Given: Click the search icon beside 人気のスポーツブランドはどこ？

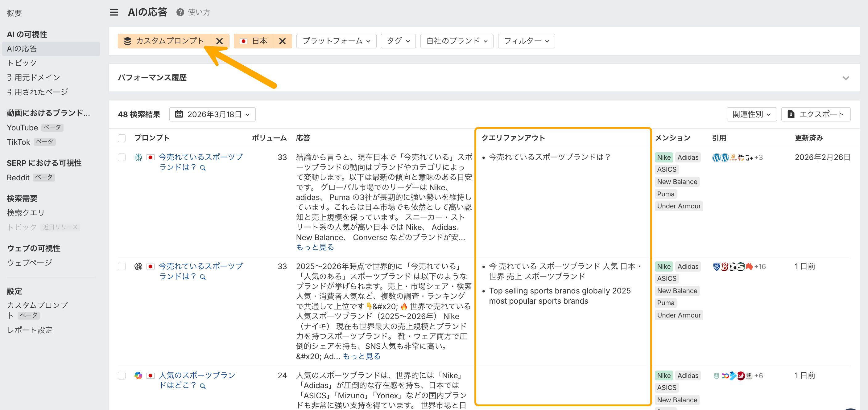Looking at the screenshot, I should [x=203, y=386].
